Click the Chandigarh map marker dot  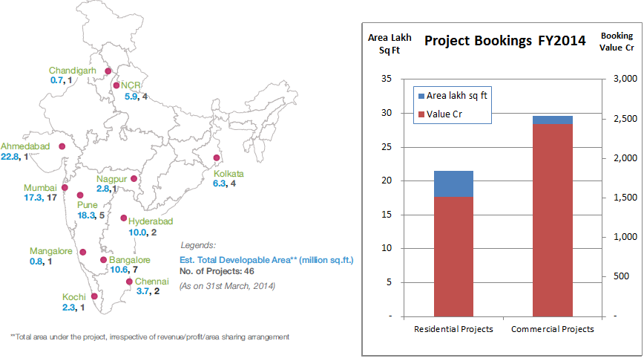108,72
